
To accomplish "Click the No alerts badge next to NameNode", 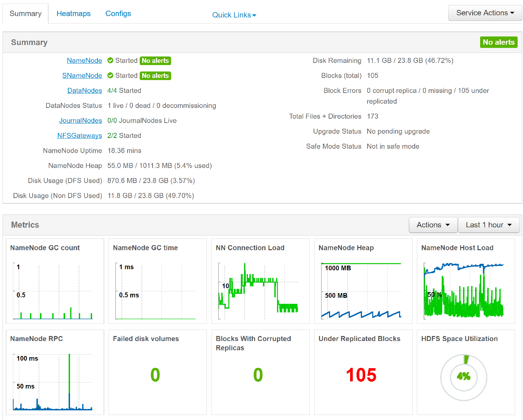I will [155, 60].
